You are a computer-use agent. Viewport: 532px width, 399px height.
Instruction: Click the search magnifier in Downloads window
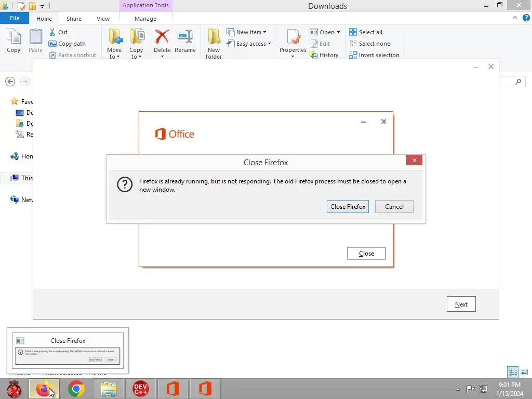[518, 82]
